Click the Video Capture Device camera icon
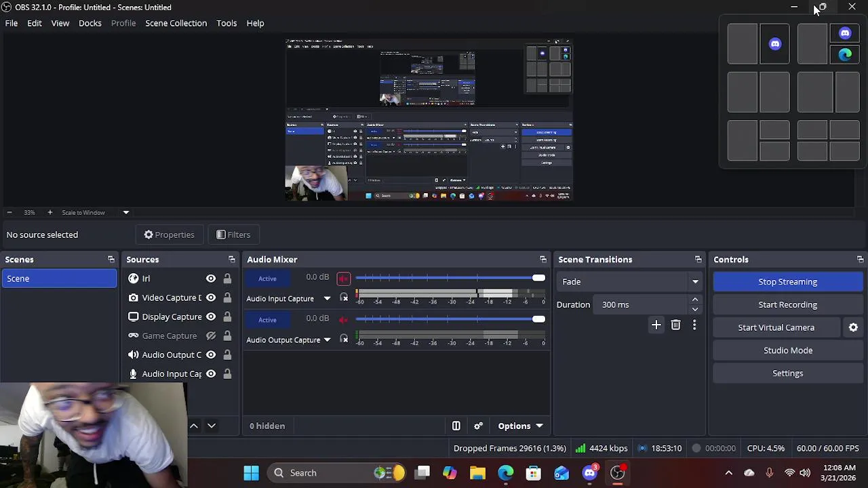The image size is (868, 488). coord(134,298)
